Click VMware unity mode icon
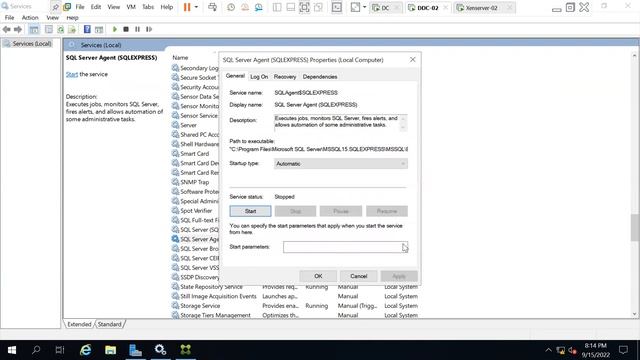 tap(318, 7)
